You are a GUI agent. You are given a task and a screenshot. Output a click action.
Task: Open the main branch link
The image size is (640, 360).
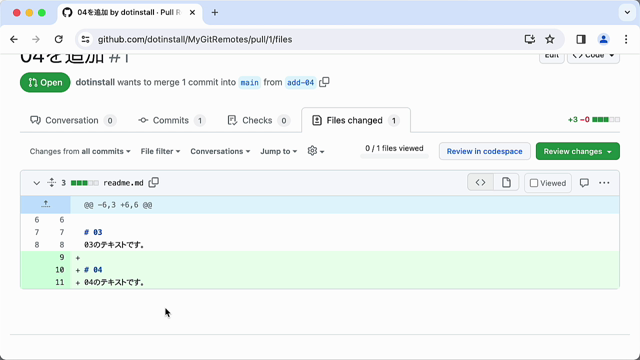click(249, 82)
